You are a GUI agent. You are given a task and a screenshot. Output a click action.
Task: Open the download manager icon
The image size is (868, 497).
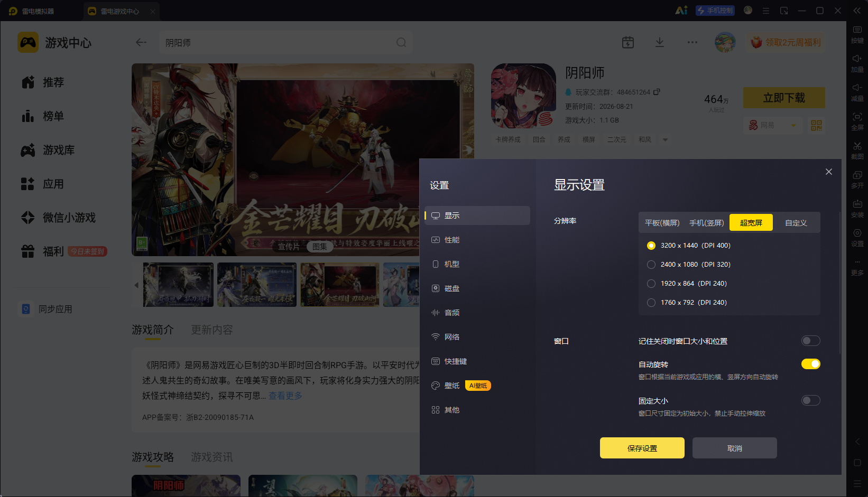click(x=660, y=42)
